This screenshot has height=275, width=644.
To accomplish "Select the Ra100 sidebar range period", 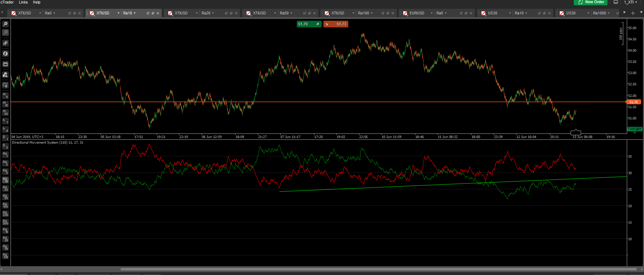I will tap(5, 205).
